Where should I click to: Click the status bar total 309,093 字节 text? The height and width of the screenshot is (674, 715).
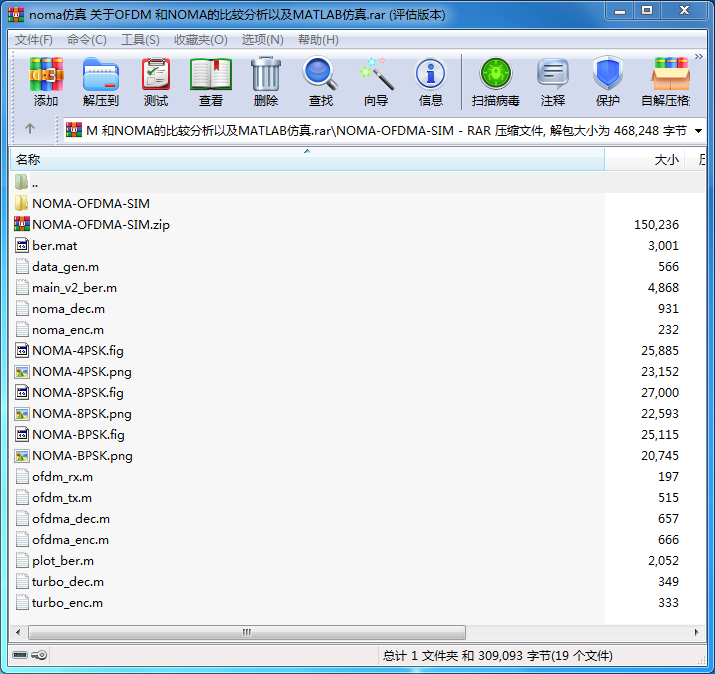click(497, 655)
